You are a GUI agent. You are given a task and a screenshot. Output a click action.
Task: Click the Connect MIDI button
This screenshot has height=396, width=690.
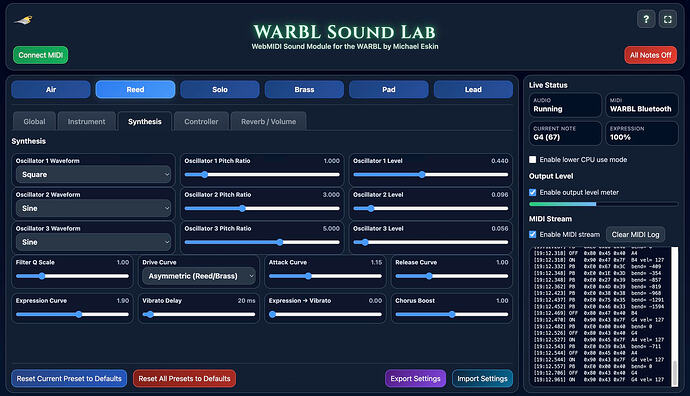(40, 55)
